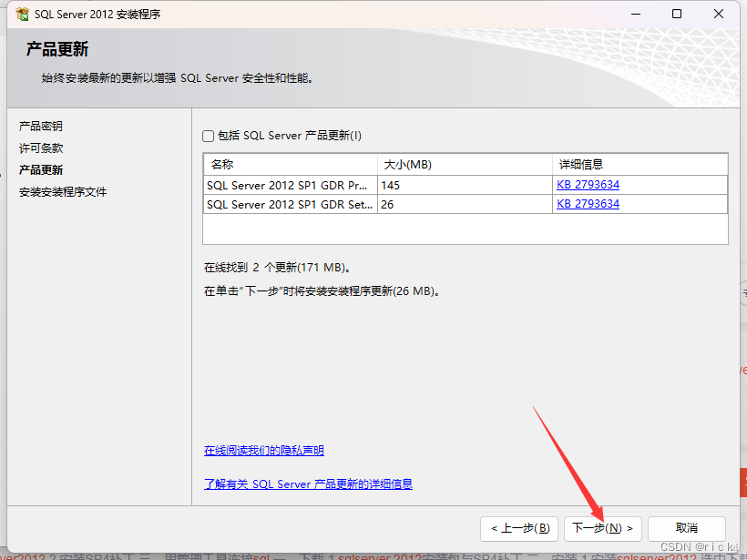The height and width of the screenshot is (560, 747).
Task: Open SQL Server 产品更新详细信息 link
Action: pyautogui.click(x=308, y=483)
